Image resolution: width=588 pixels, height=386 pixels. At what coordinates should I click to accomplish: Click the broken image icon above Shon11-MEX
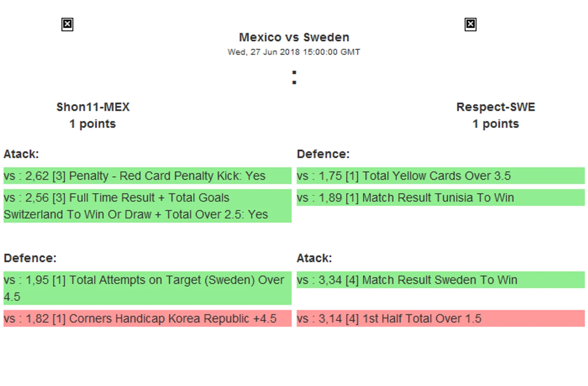pyautogui.click(x=67, y=25)
